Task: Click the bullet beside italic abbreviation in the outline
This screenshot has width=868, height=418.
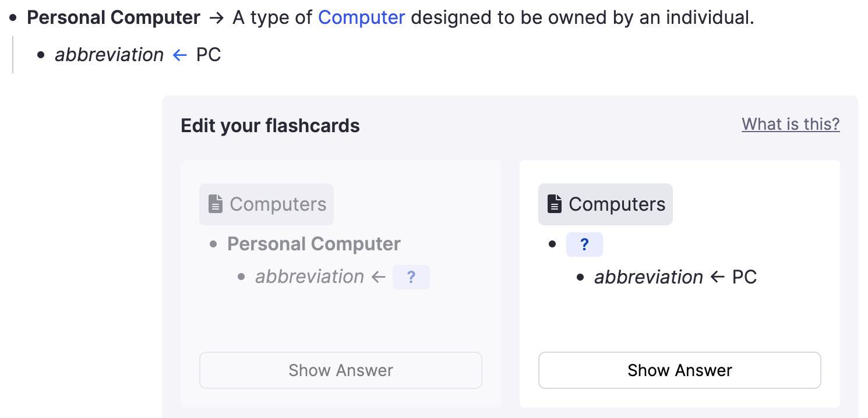Action: pos(41,55)
